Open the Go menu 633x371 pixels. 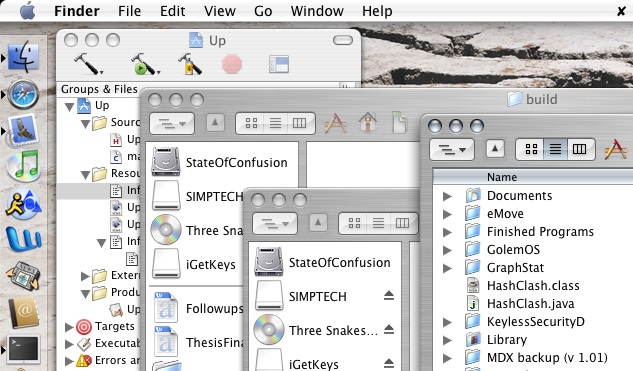(x=263, y=11)
